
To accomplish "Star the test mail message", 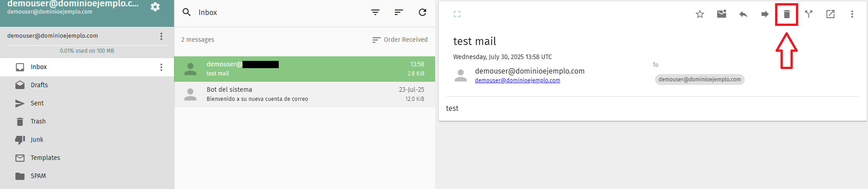I will [x=700, y=14].
